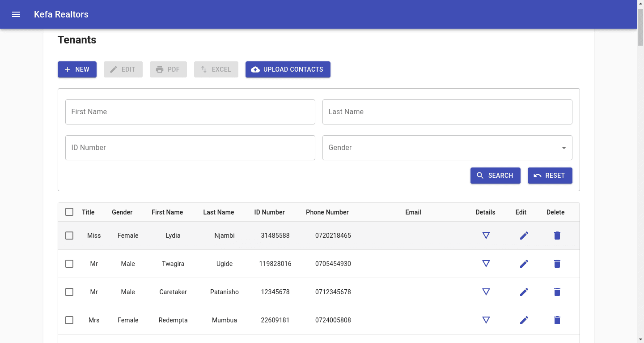Viewport: 644px width, 343px height.
Task: Expand details for Caretaker Patanisho
Action: coord(486,292)
